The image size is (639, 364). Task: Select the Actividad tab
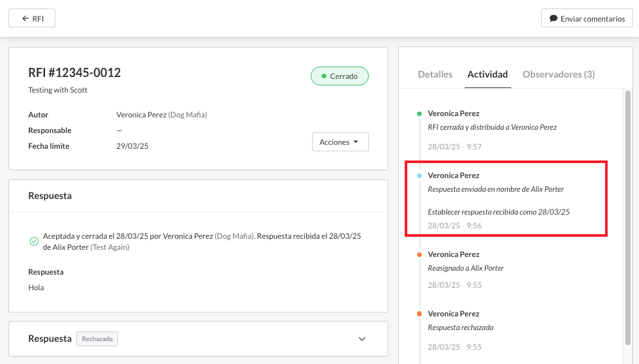click(x=488, y=74)
